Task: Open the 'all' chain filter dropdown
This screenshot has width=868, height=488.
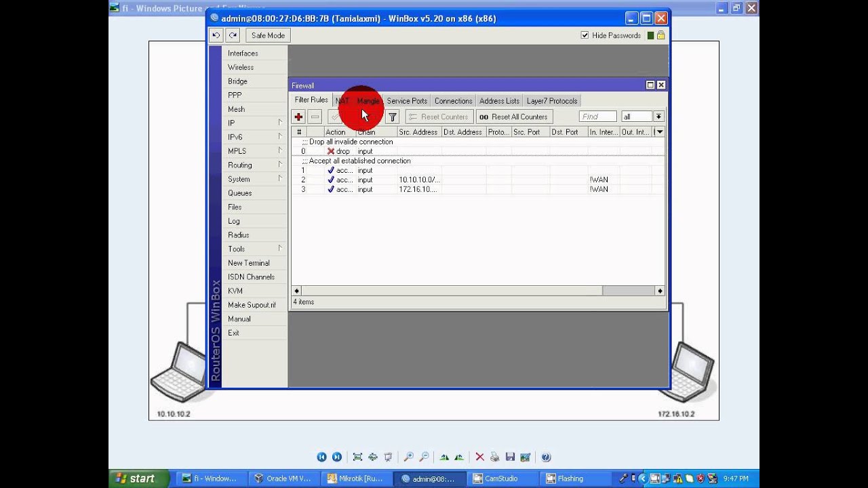Action: [658, 117]
